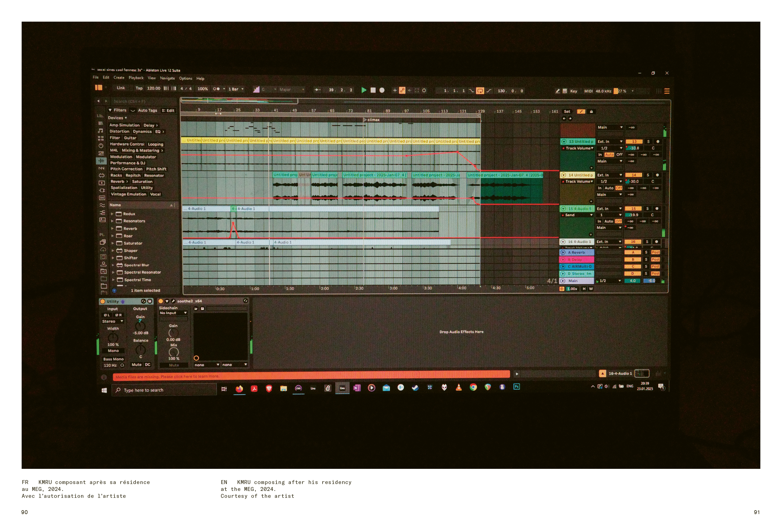
Task: Open the 1 Bar quantization dropdown
Action: pyautogui.click(x=236, y=89)
